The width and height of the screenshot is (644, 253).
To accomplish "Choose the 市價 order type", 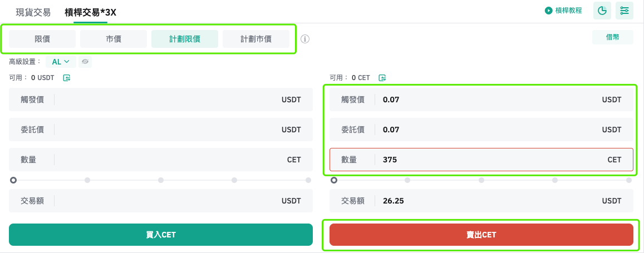I will tap(114, 39).
